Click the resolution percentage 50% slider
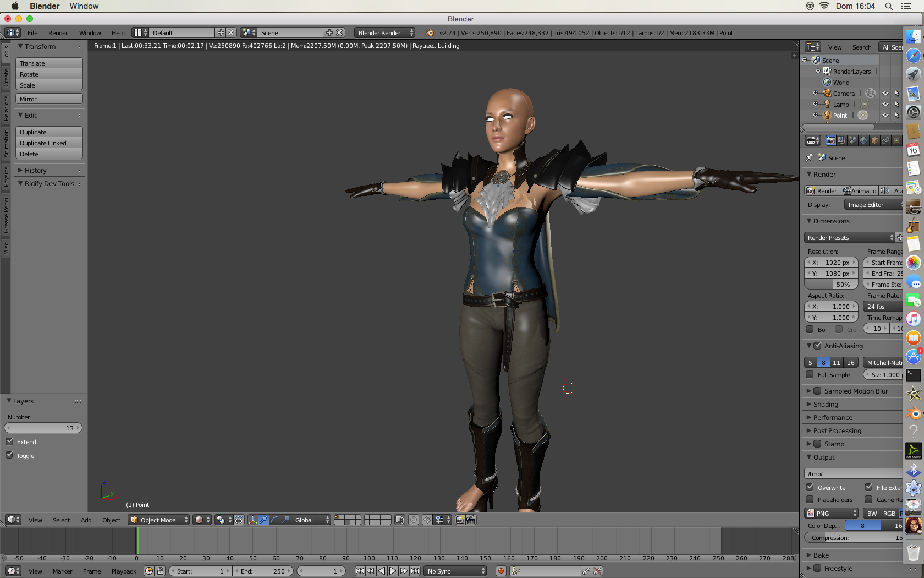Viewport: 924px width, 578px height. tap(831, 285)
